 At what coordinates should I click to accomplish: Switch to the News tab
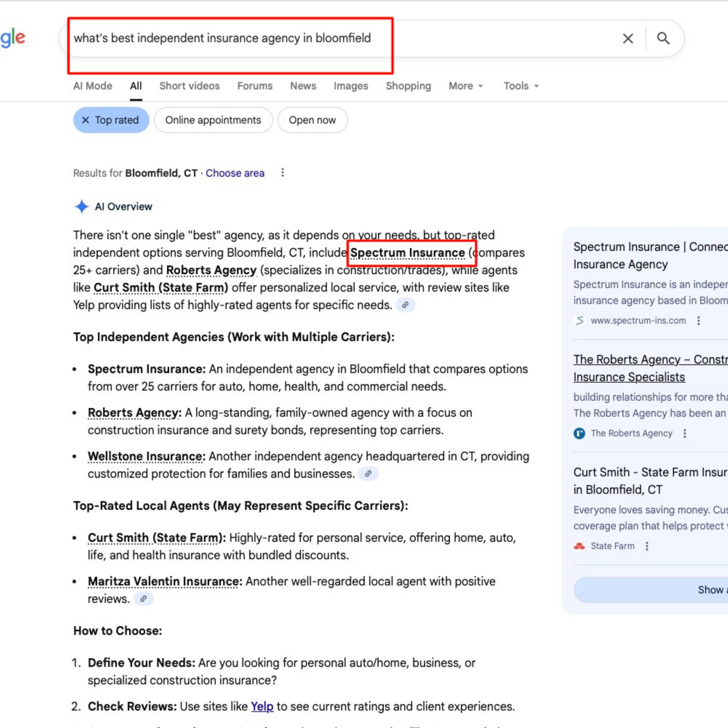tap(303, 86)
